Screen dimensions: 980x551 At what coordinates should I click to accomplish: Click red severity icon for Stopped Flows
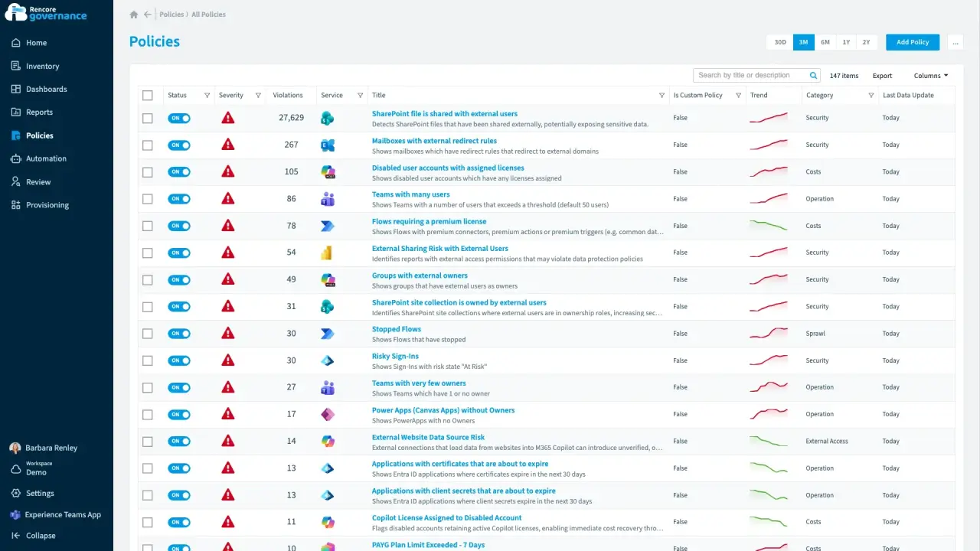click(227, 334)
